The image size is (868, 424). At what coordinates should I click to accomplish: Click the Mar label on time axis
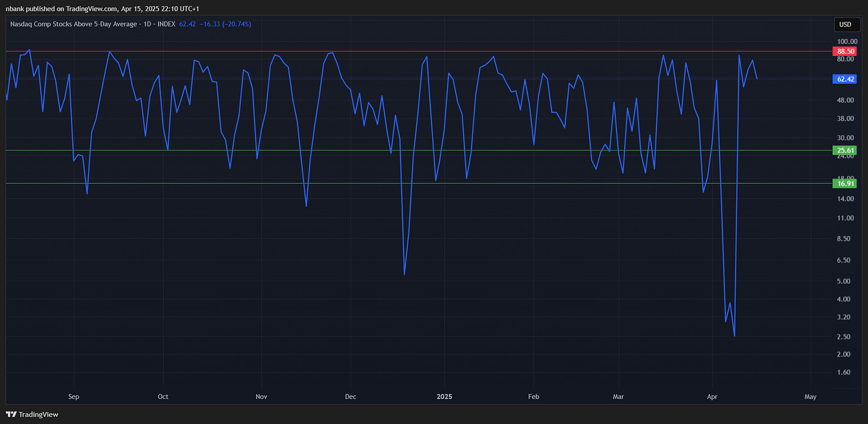[619, 396]
